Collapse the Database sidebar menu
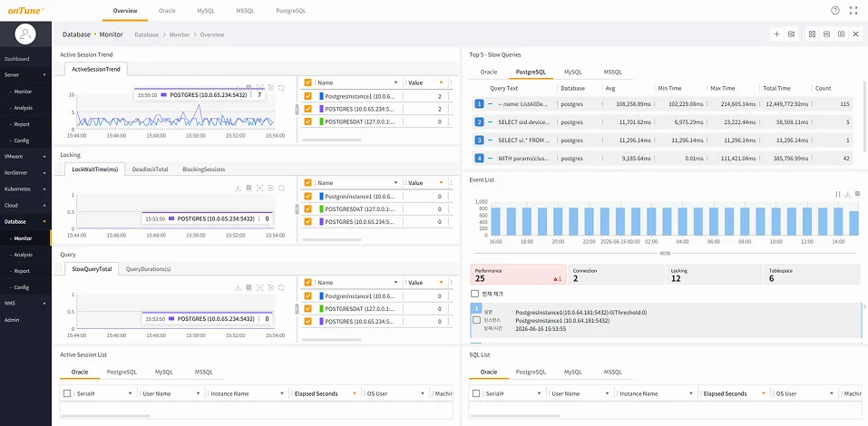The image size is (868, 426). [x=44, y=221]
